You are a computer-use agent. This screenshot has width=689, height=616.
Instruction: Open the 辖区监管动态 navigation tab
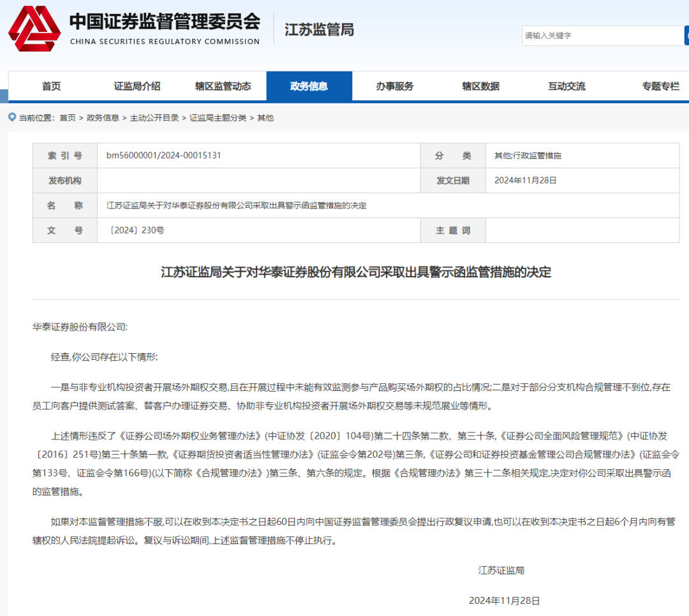pyautogui.click(x=223, y=86)
